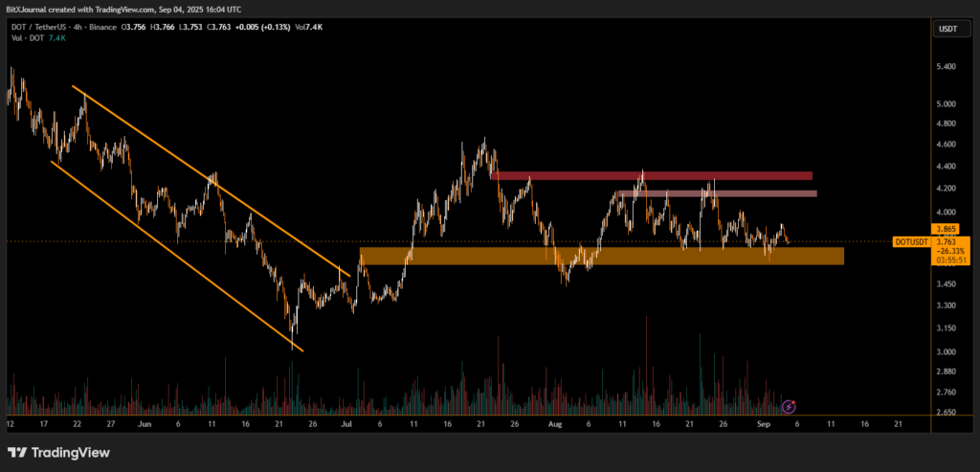Select the pink resistance zone rectangle
980x472 pixels.
(716, 193)
